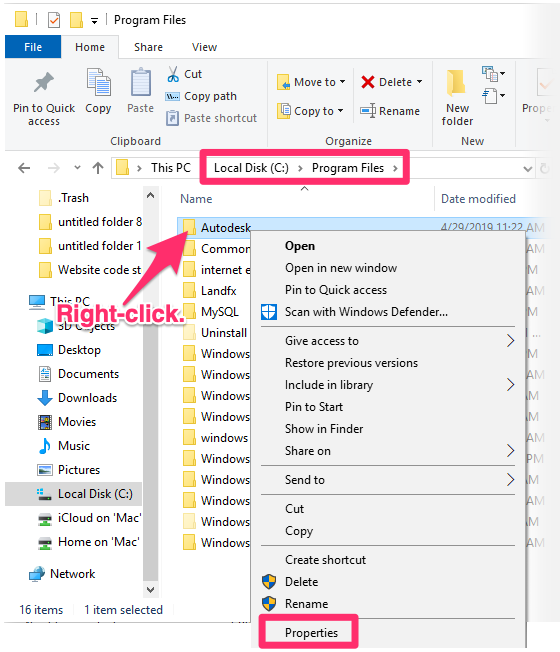Open Music in the navigation pane
The height and width of the screenshot is (652, 560).
tap(64, 446)
